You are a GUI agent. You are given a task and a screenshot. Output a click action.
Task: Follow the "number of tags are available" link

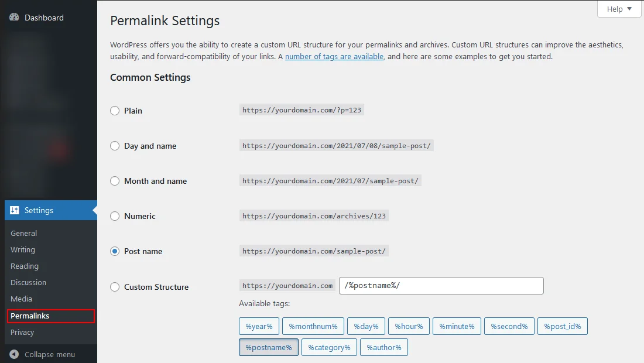[334, 57]
